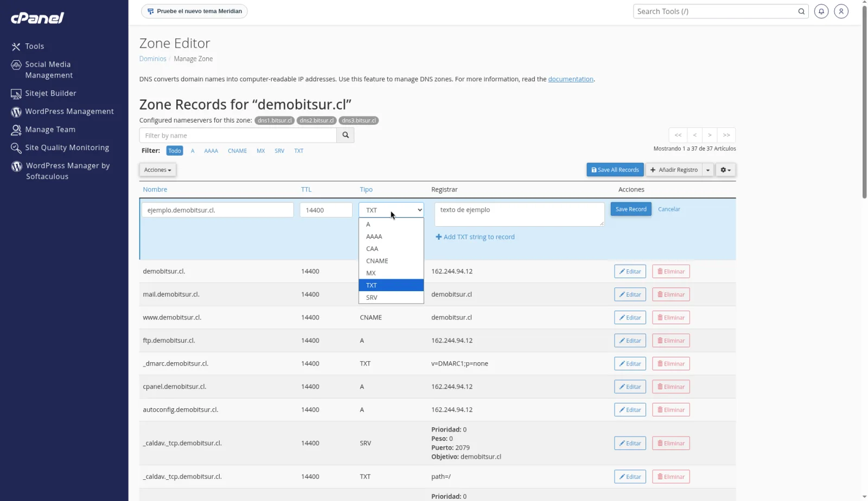Viewport: 868px width, 501px height.
Task: Click Save Record button
Action: tap(631, 209)
